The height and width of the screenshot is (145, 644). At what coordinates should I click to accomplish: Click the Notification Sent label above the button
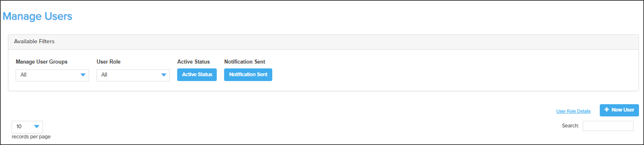click(245, 62)
